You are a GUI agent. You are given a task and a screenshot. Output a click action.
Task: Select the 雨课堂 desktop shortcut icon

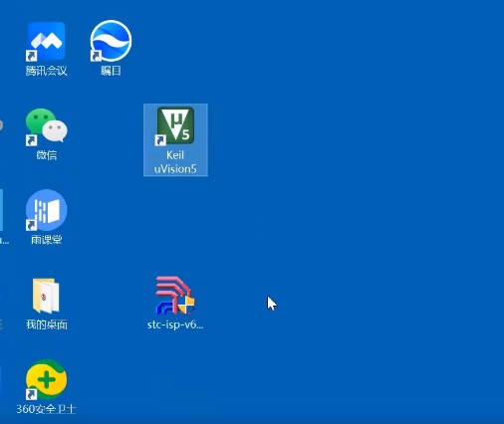pos(46,210)
